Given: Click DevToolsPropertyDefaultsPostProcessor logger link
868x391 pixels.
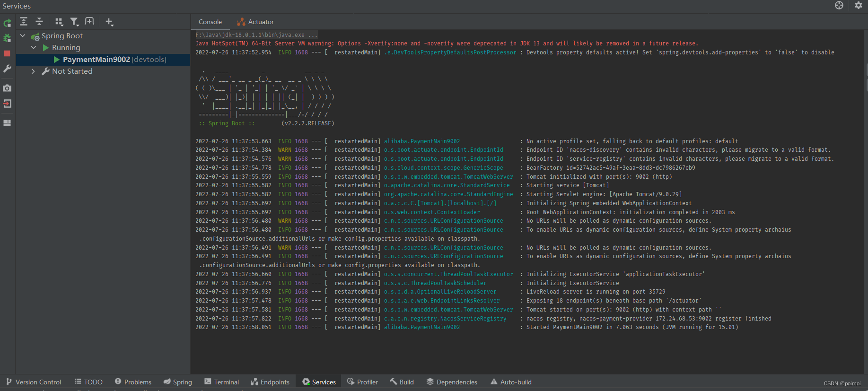Looking at the screenshot, I should [450, 52].
